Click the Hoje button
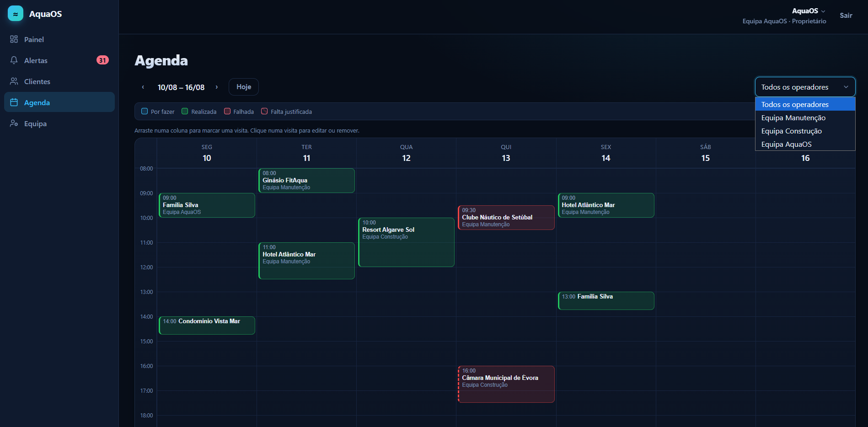Image resolution: width=868 pixels, height=427 pixels. click(244, 87)
